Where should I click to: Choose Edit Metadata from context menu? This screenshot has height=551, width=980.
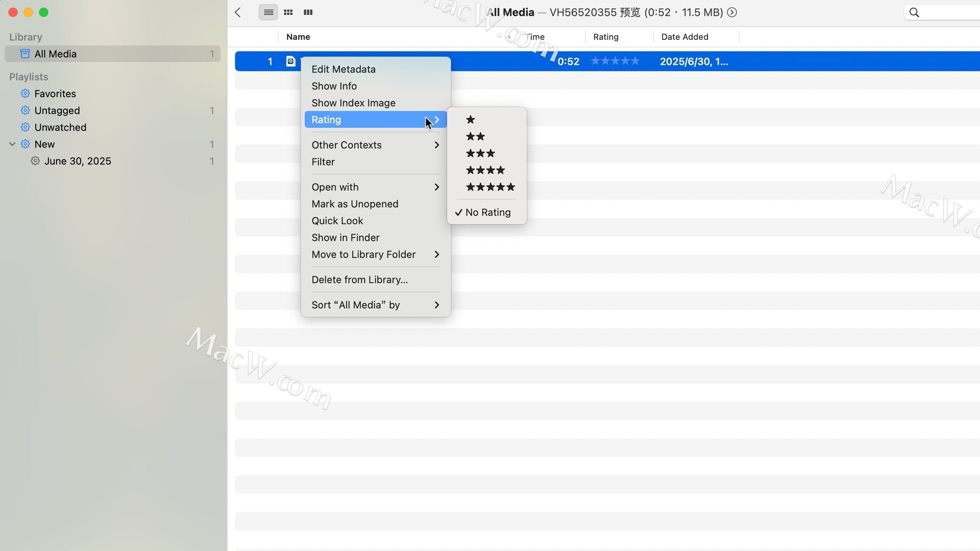tap(376, 69)
